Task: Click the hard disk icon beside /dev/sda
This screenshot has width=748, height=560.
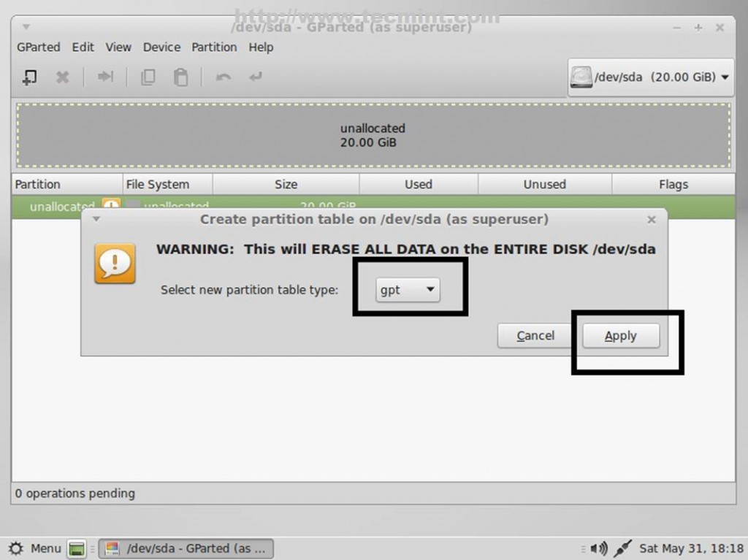Action: 581,76
